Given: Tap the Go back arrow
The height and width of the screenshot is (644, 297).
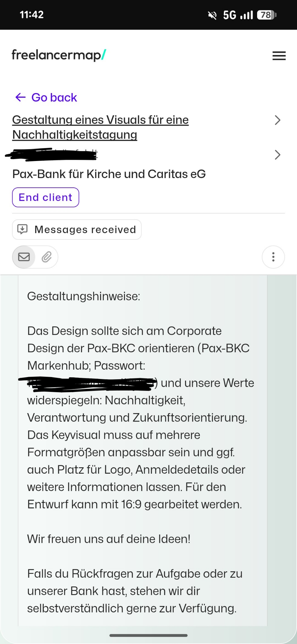Looking at the screenshot, I should coord(21,97).
